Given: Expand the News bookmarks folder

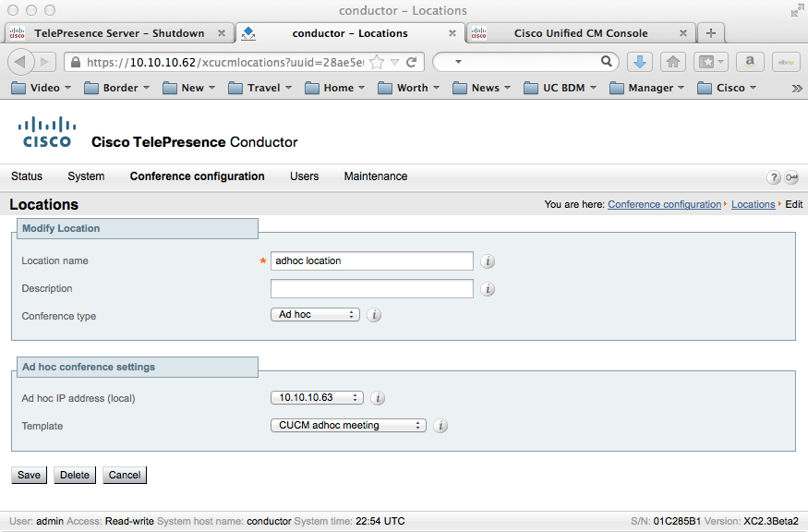Looking at the screenshot, I should (481, 88).
